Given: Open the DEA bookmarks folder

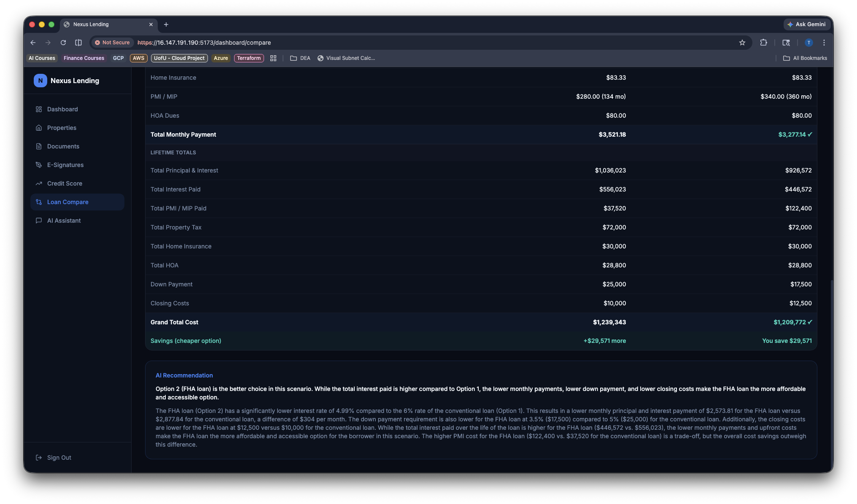Looking at the screenshot, I should pos(300,58).
